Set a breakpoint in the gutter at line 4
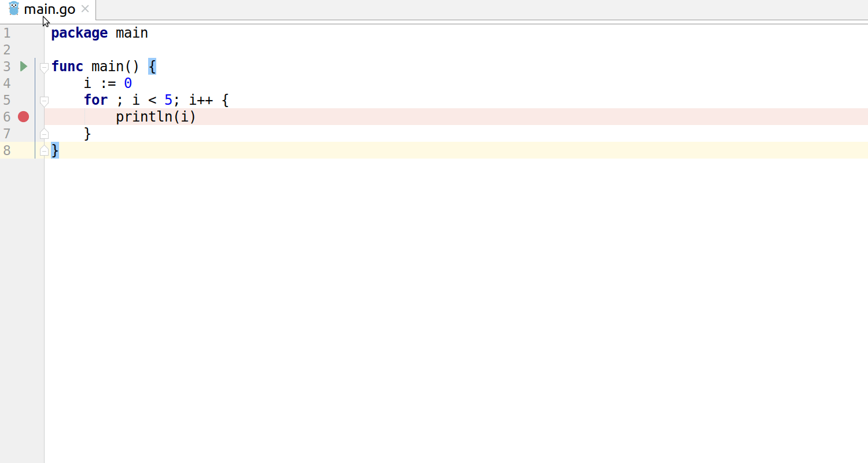868x463 pixels. coord(23,83)
